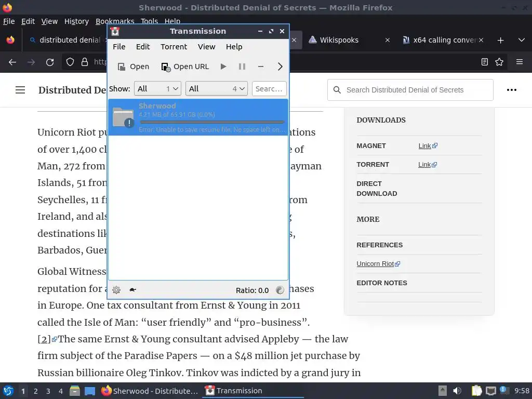Open wiki sidebar hamburger menu
Image resolution: width=532 pixels, height=399 pixels.
[20, 90]
